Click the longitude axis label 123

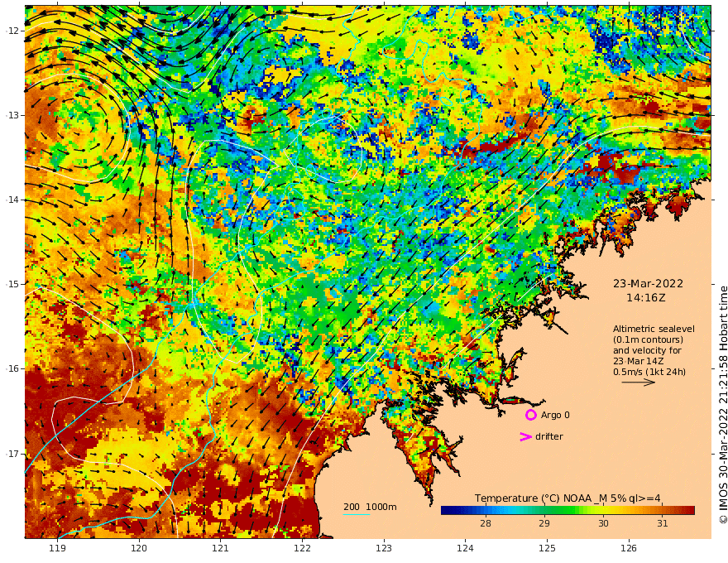click(384, 548)
